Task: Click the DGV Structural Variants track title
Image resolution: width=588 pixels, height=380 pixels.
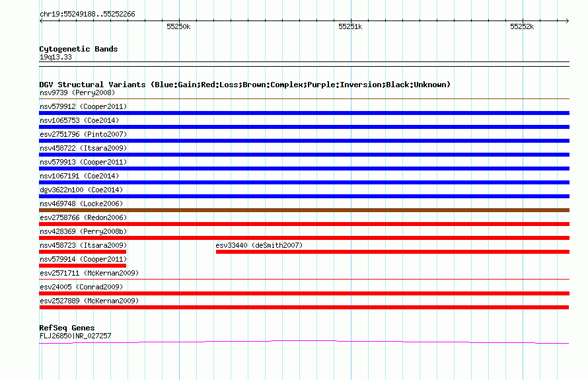Action: tap(245, 85)
